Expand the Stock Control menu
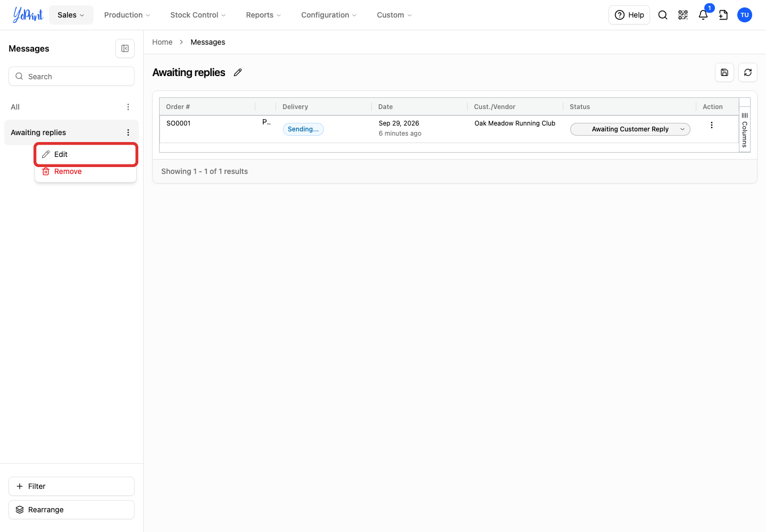The height and width of the screenshot is (532, 766). (x=198, y=15)
